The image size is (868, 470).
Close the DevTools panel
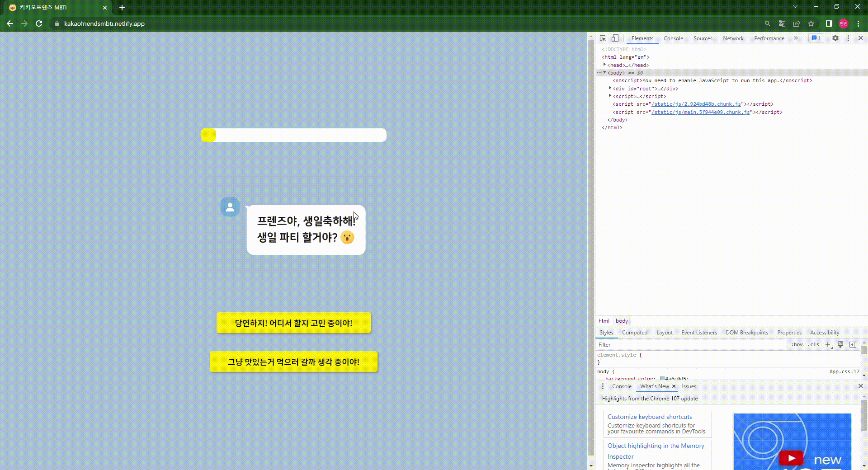(861, 38)
